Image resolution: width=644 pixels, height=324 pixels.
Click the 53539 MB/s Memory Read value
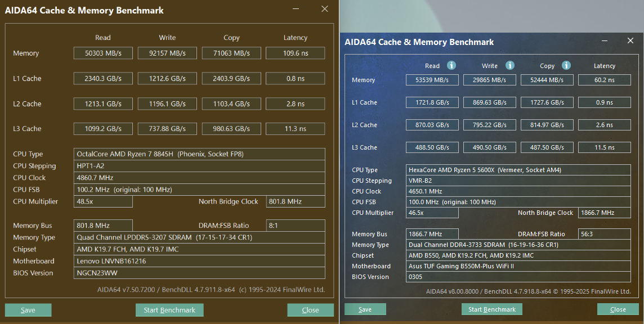point(432,80)
